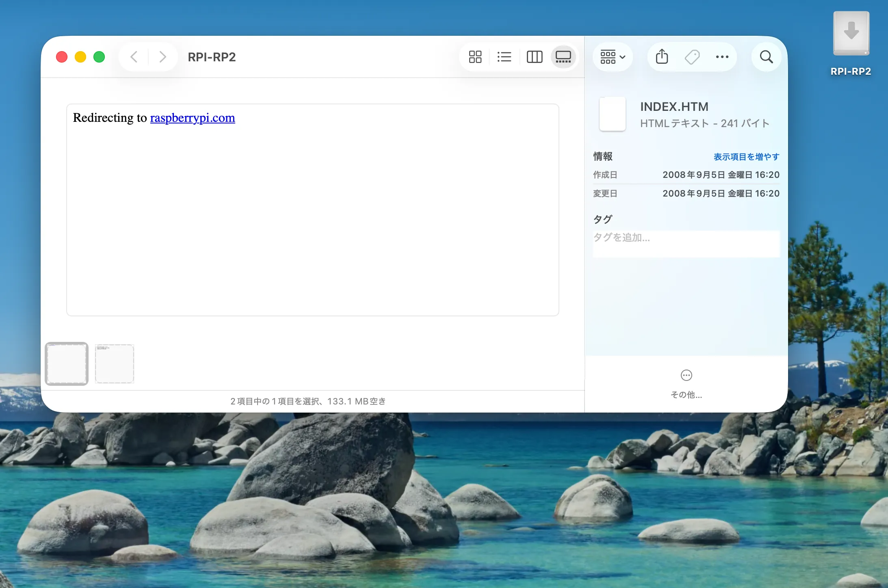Click the RPI-RP2 desktop drive icon
This screenshot has width=888, height=588.
[851, 35]
